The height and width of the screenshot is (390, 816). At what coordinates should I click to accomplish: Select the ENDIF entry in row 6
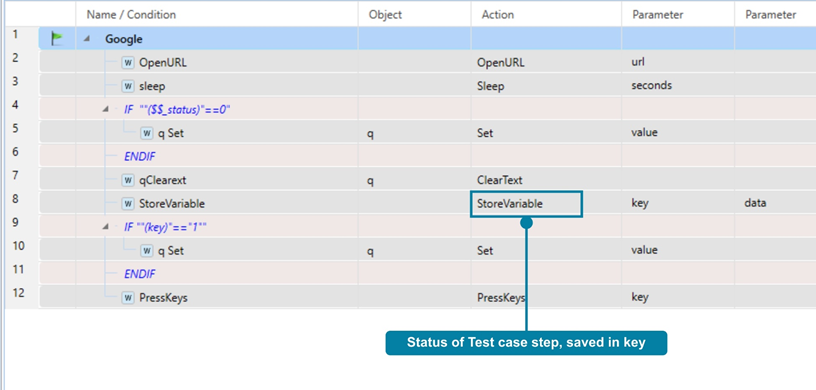pos(139,156)
